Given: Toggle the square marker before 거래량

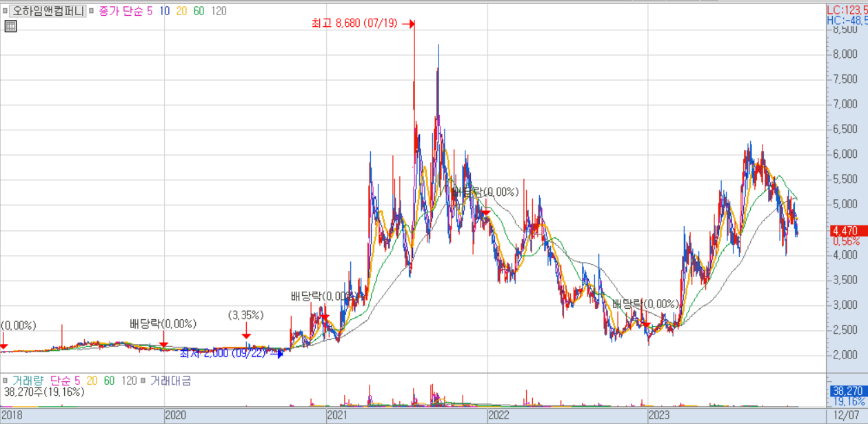Looking at the screenshot, I should [5, 381].
